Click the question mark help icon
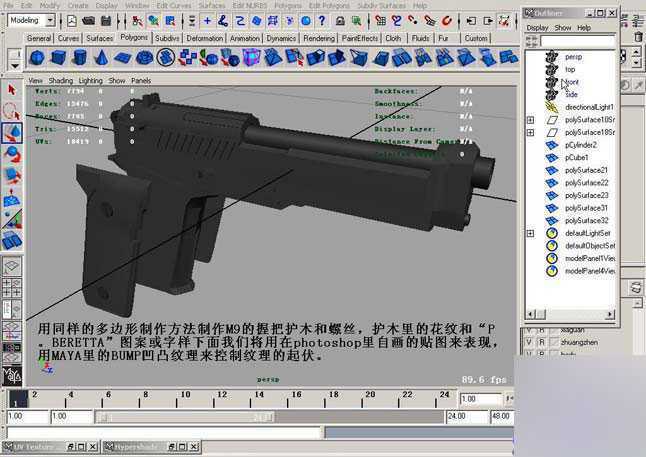Viewport: 646px width, 457px height. pos(322,20)
